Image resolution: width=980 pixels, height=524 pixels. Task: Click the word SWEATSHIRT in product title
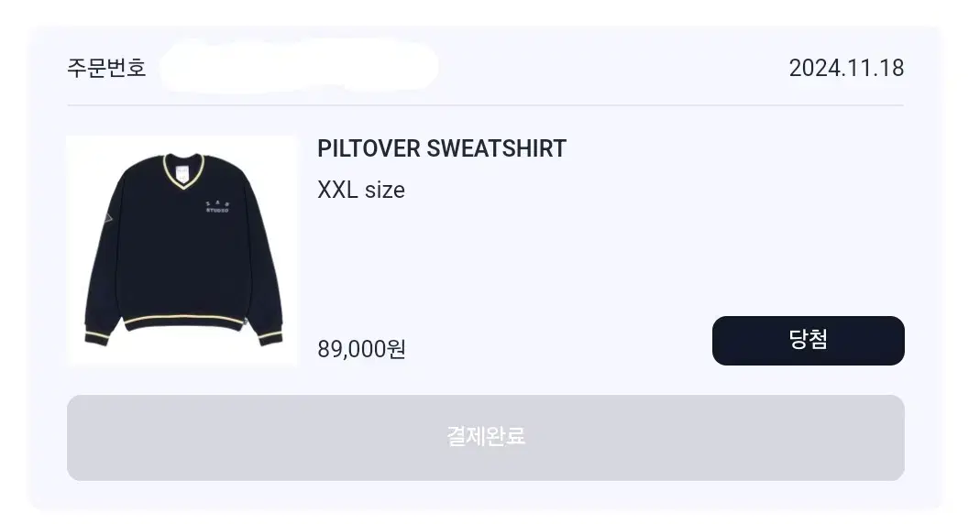pyautogui.click(x=496, y=148)
